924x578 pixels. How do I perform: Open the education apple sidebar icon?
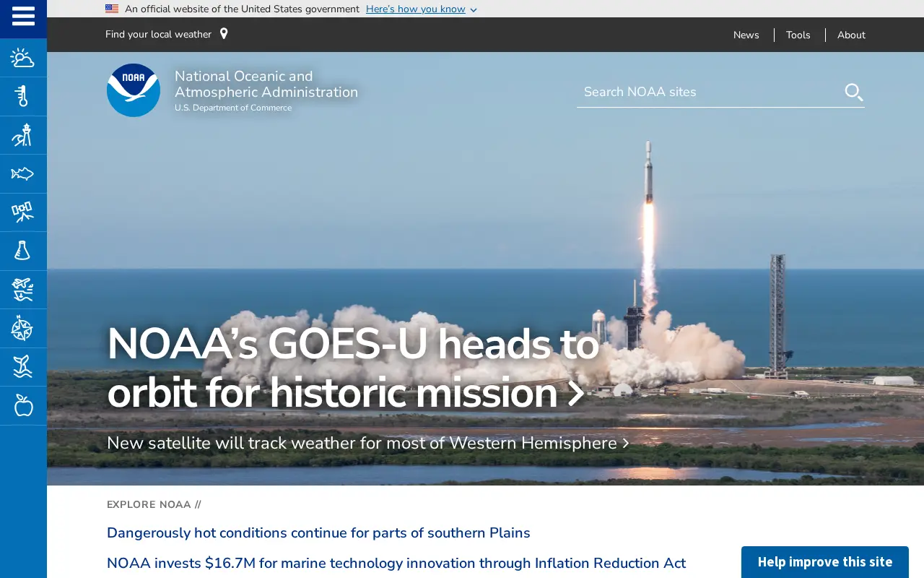23,405
